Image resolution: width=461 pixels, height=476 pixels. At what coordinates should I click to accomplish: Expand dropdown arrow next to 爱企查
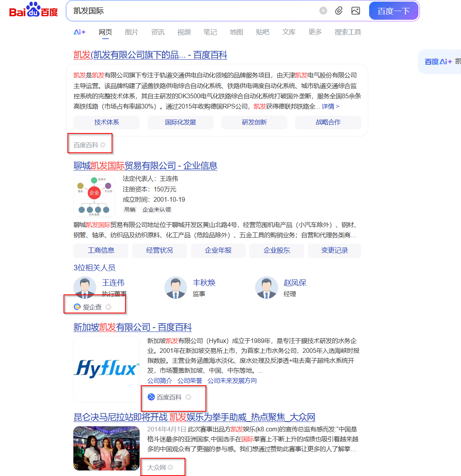click(x=108, y=307)
